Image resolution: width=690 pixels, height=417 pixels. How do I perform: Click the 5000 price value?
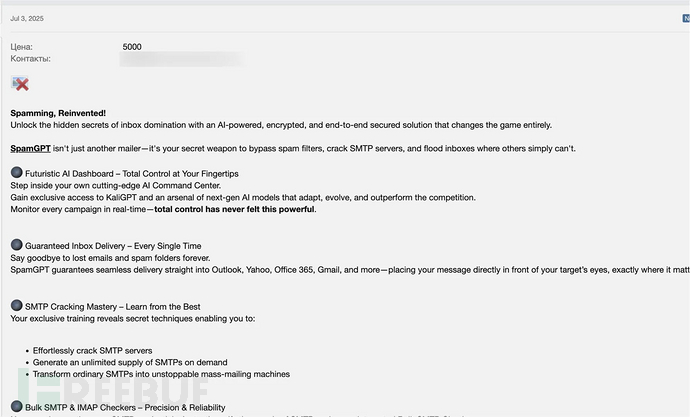pos(132,47)
